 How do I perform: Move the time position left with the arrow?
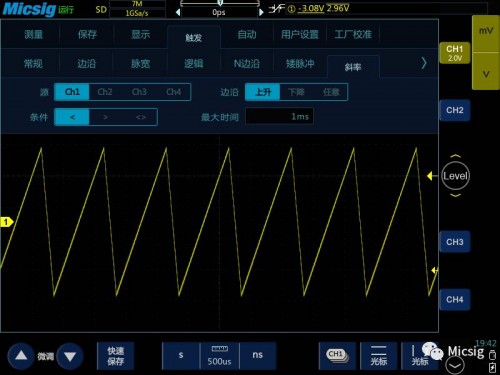pyautogui.click(x=178, y=12)
